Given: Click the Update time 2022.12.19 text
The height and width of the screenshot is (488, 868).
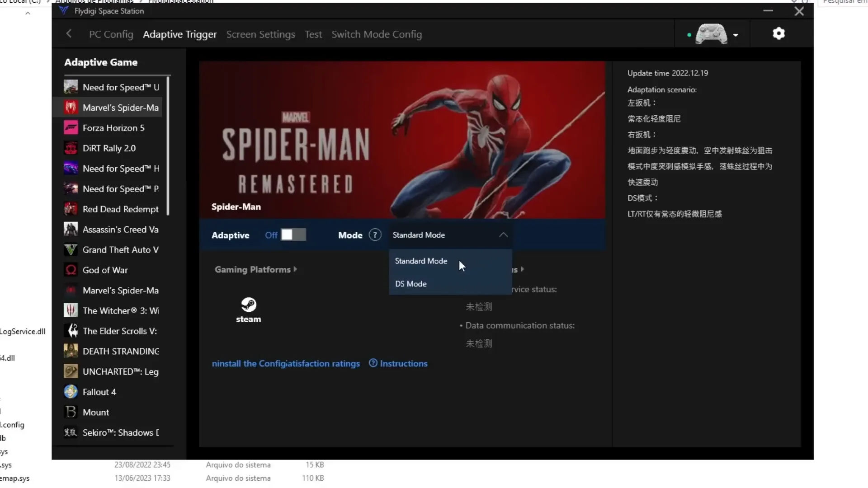Looking at the screenshot, I should coord(667,73).
